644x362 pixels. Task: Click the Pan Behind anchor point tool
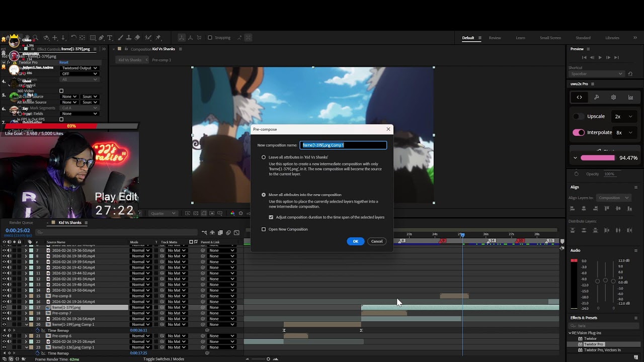[82, 38]
